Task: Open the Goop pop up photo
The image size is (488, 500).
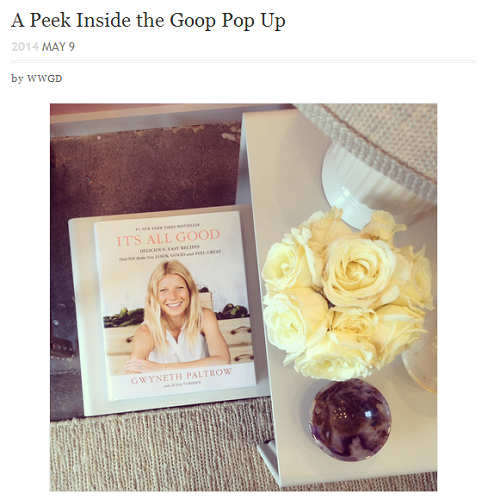Action: click(243, 297)
